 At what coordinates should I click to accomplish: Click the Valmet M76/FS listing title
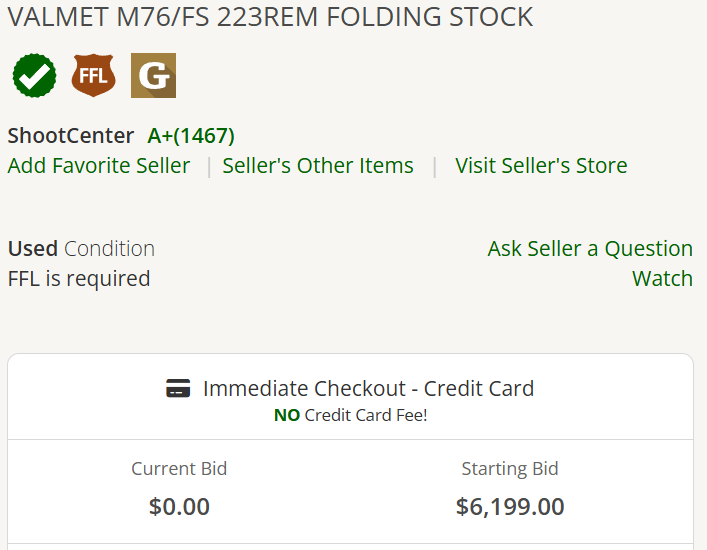coord(271,17)
